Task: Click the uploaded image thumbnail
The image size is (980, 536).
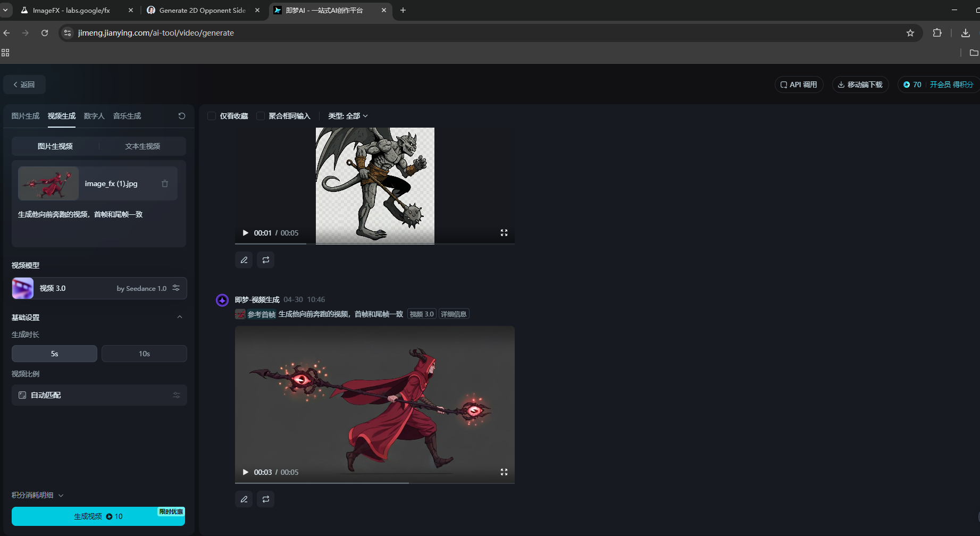Action: click(x=48, y=183)
